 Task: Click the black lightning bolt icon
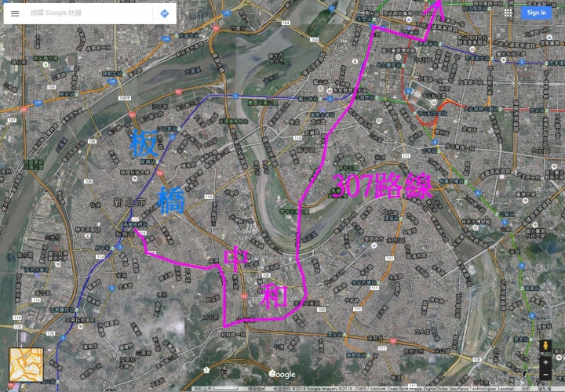tap(524, 375)
